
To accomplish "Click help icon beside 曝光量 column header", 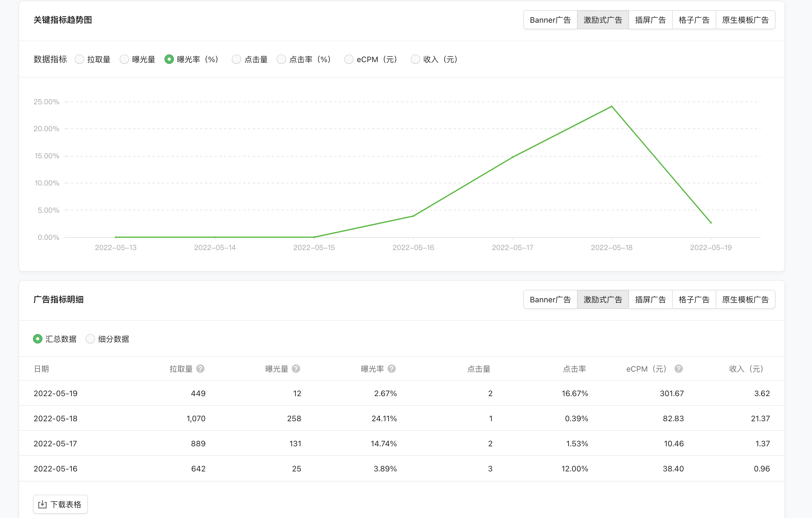I will (x=296, y=369).
